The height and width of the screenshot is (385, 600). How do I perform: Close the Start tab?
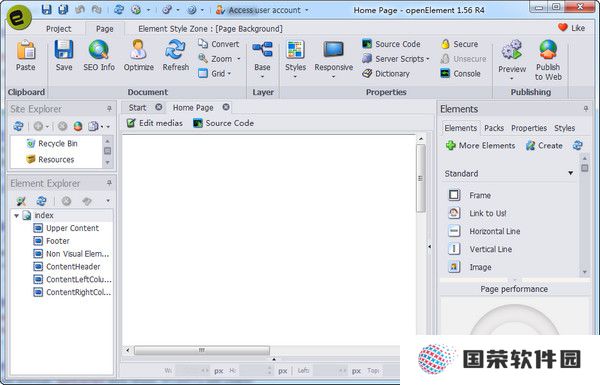[x=158, y=107]
